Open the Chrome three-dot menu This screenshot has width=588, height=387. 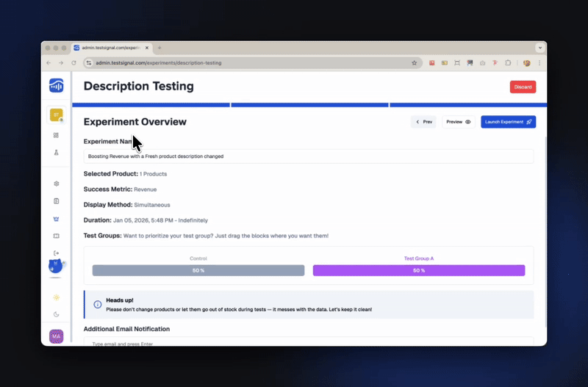pyautogui.click(x=540, y=63)
